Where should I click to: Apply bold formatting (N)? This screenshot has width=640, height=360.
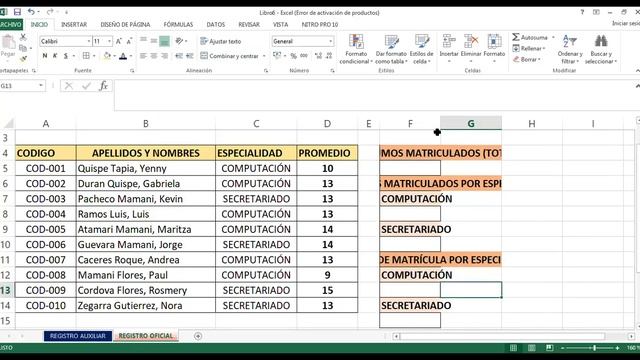tap(44, 56)
